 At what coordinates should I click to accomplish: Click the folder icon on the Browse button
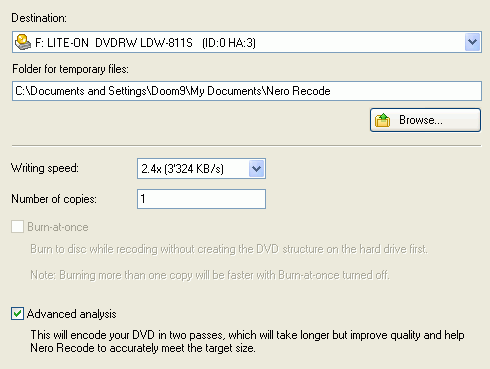(383, 120)
